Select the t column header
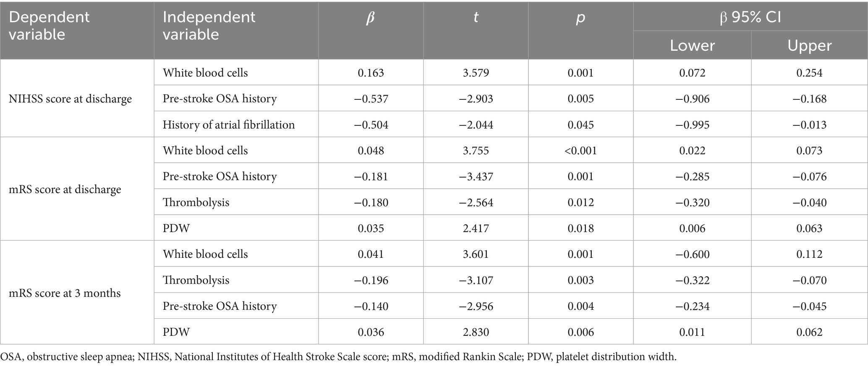The height and width of the screenshot is (366, 868). pos(476,18)
